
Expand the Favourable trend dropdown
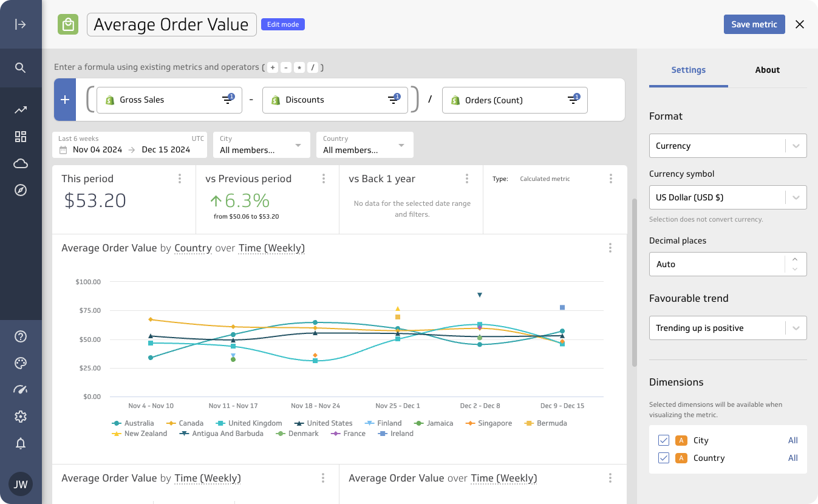tap(728, 328)
